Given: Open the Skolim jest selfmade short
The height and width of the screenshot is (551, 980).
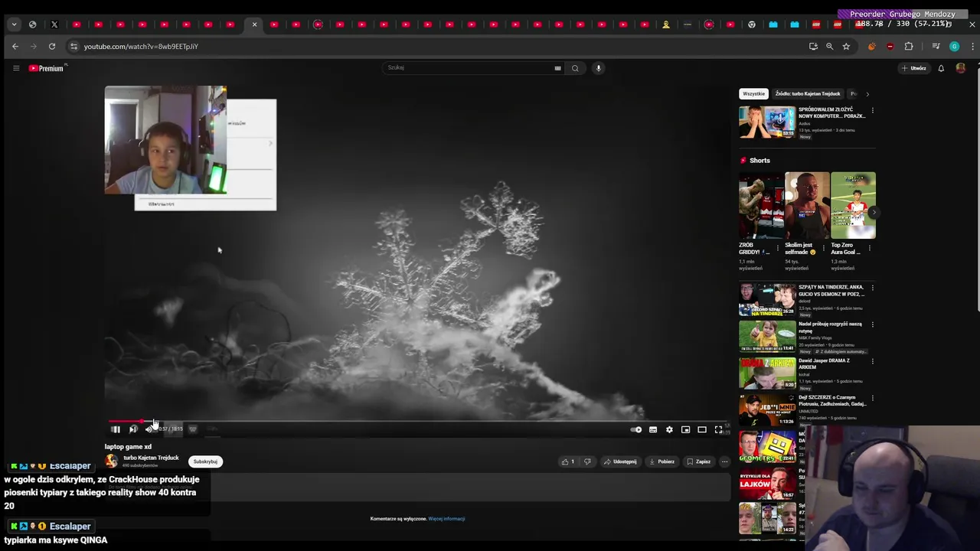Looking at the screenshot, I should point(807,205).
